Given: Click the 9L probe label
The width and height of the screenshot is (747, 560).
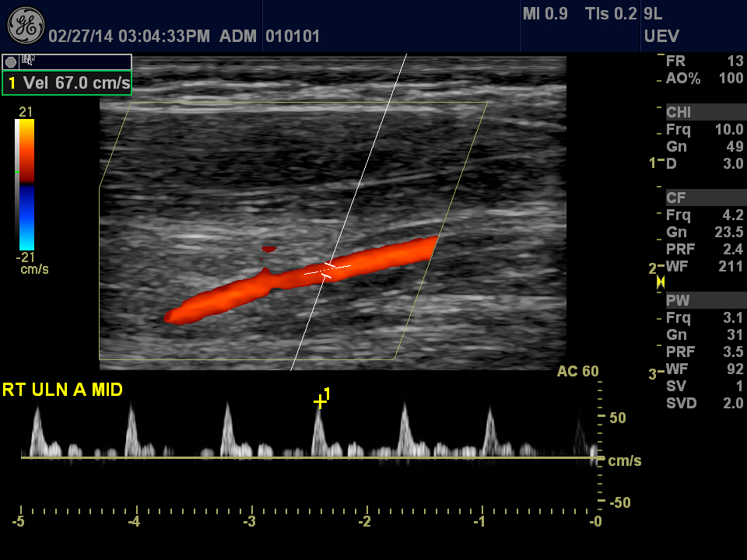Looking at the screenshot, I should pyautogui.click(x=653, y=14).
